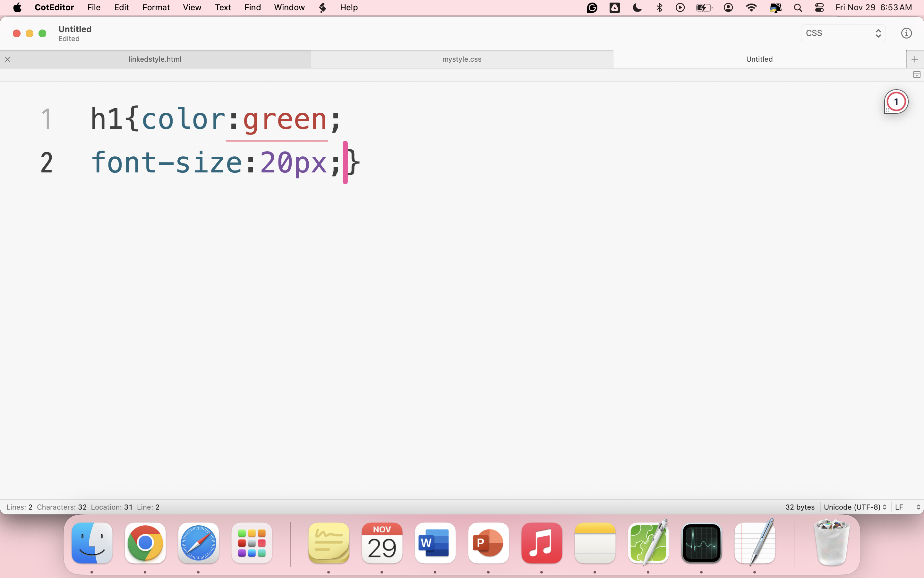The width and height of the screenshot is (924, 578).
Task: Open Microsoft Word from the Dock
Action: click(x=435, y=543)
